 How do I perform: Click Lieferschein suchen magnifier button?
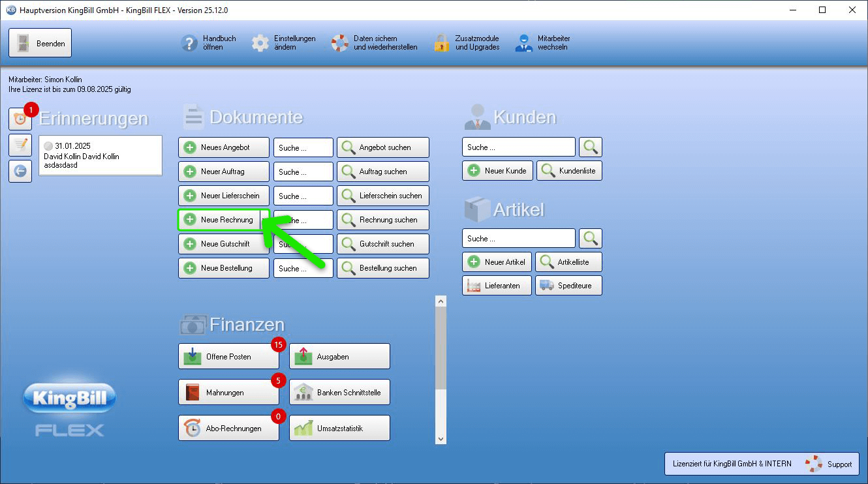[383, 196]
